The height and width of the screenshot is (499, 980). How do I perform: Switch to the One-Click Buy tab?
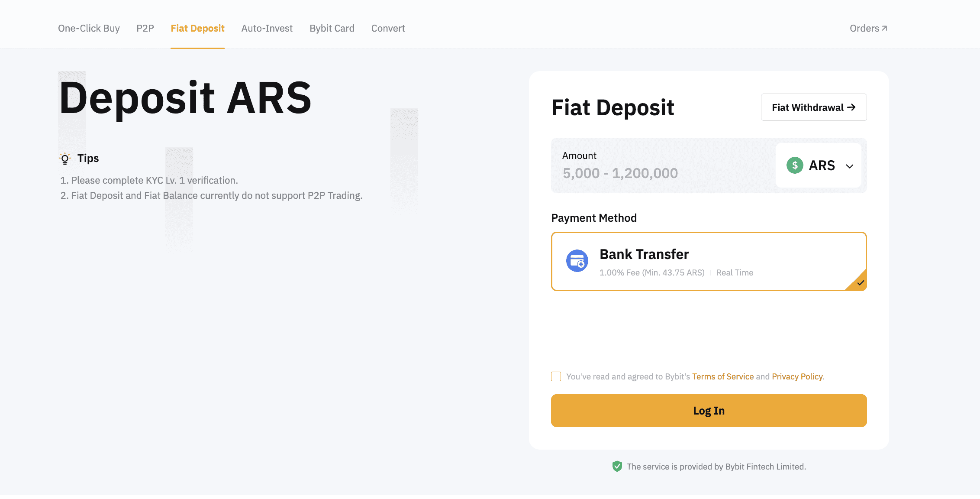pyautogui.click(x=89, y=28)
